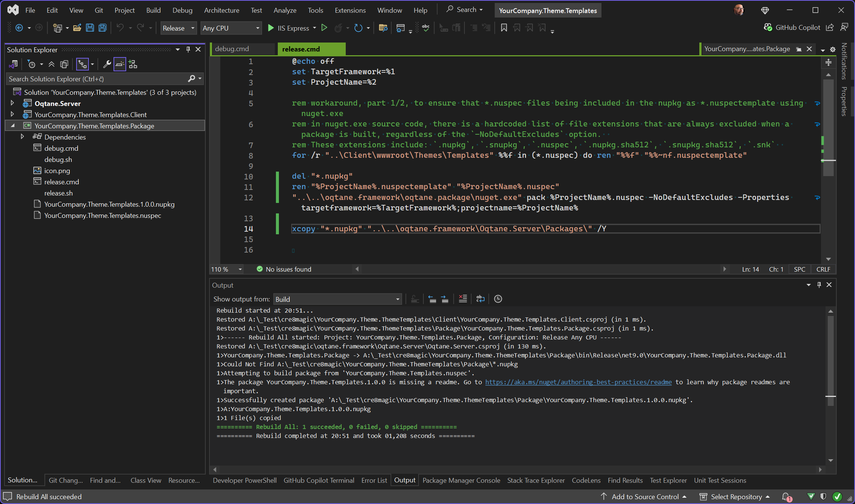
Task: Unpin the Output panel
Action: (819, 285)
